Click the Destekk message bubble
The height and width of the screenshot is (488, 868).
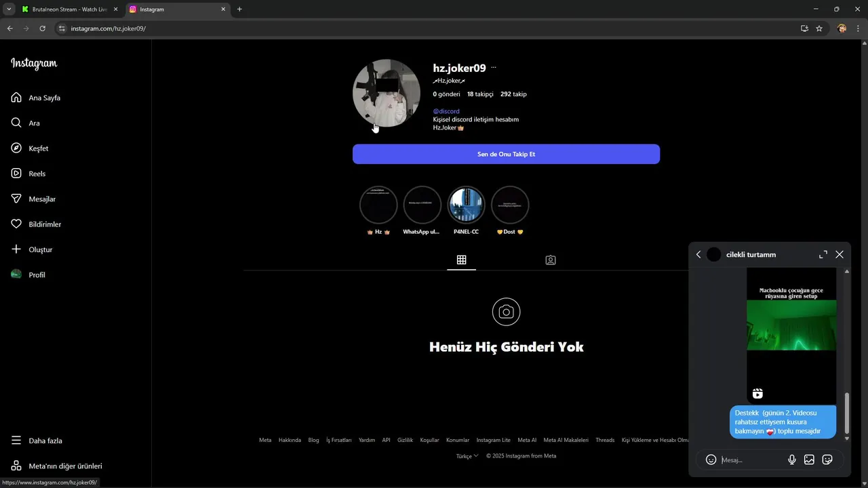[783, 422]
